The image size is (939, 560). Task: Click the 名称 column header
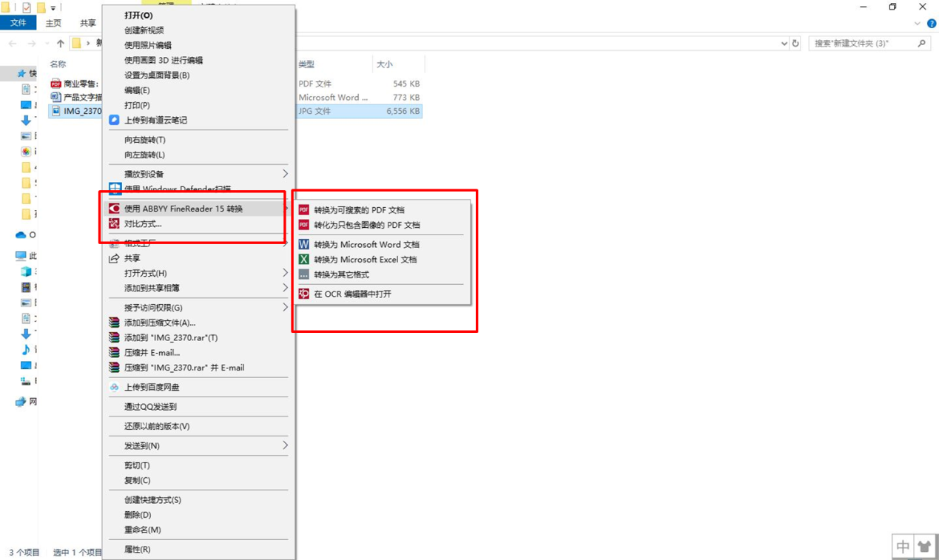pyautogui.click(x=58, y=64)
